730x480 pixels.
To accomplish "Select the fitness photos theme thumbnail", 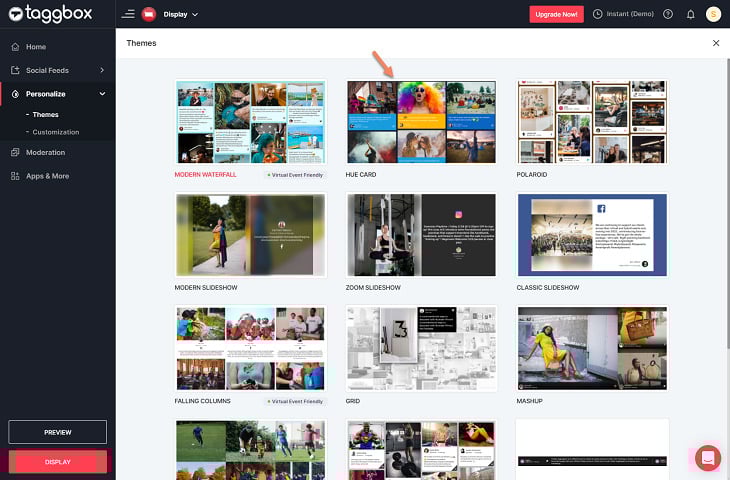I will point(421,449).
